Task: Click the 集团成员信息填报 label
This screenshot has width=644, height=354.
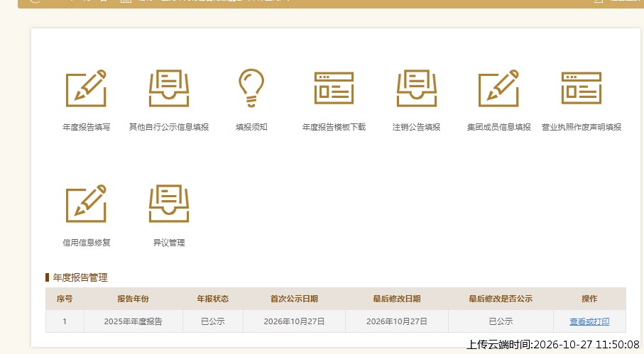Action: point(499,127)
